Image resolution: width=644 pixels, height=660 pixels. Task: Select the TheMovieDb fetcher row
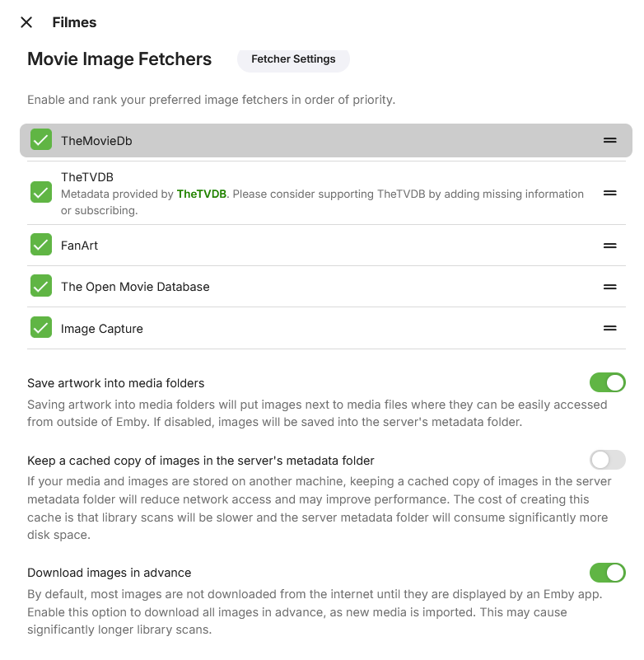coord(329,141)
